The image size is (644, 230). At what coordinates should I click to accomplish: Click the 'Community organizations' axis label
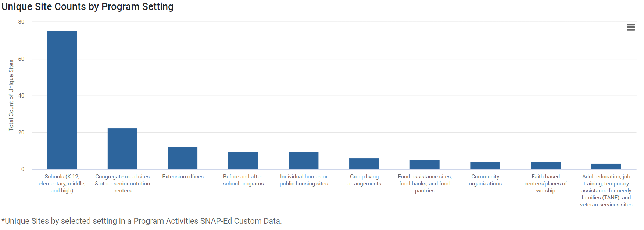[x=485, y=180]
